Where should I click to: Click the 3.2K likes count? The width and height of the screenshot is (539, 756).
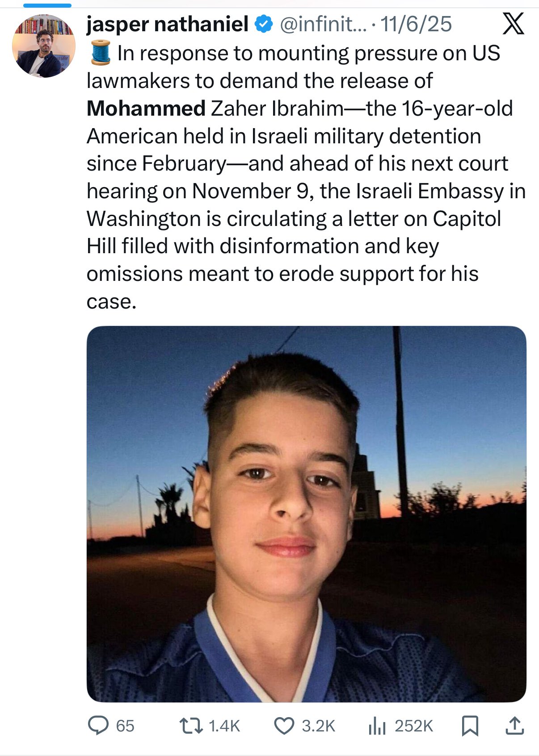click(318, 726)
